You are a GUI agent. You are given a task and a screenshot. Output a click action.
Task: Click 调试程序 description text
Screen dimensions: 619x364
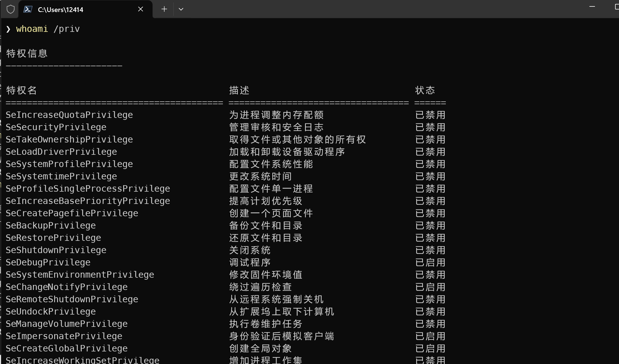tap(250, 262)
